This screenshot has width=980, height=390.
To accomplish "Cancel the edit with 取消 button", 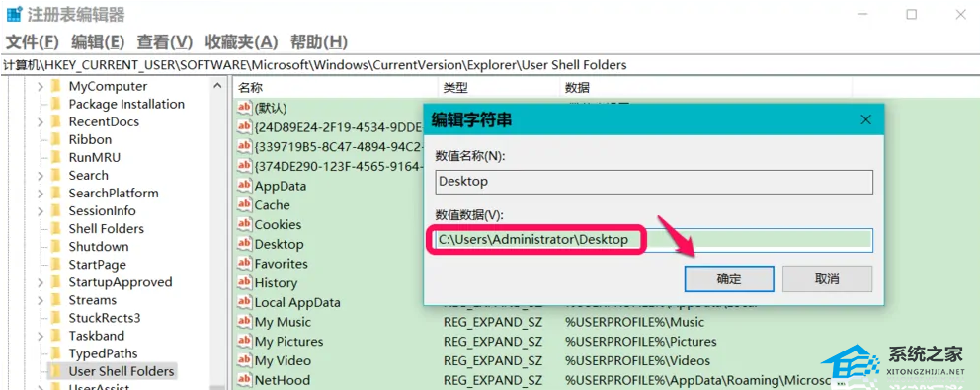I will click(827, 278).
